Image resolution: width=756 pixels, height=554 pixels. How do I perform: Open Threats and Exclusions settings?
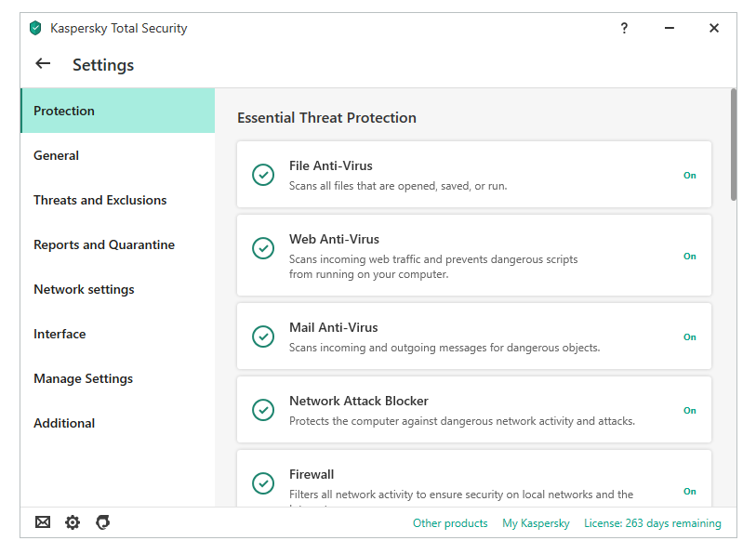click(118, 200)
